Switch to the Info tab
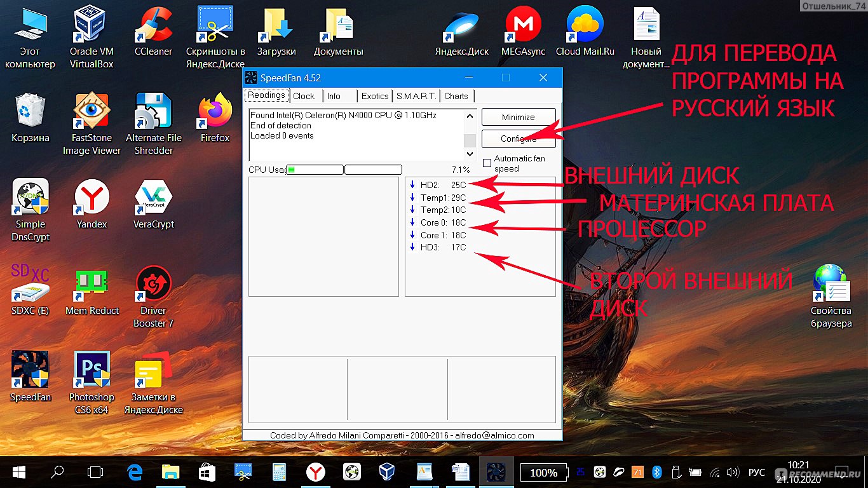This screenshot has height=488, width=868. [x=334, y=96]
